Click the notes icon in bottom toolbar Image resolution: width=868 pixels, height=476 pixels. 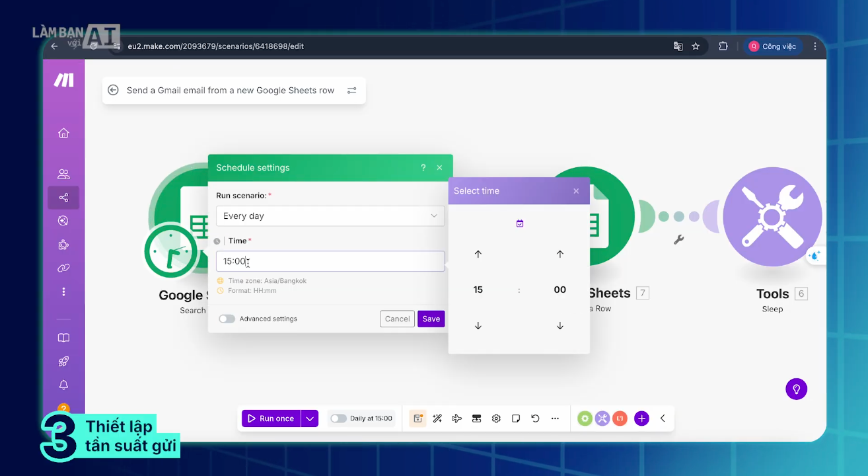[x=516, y=418]
